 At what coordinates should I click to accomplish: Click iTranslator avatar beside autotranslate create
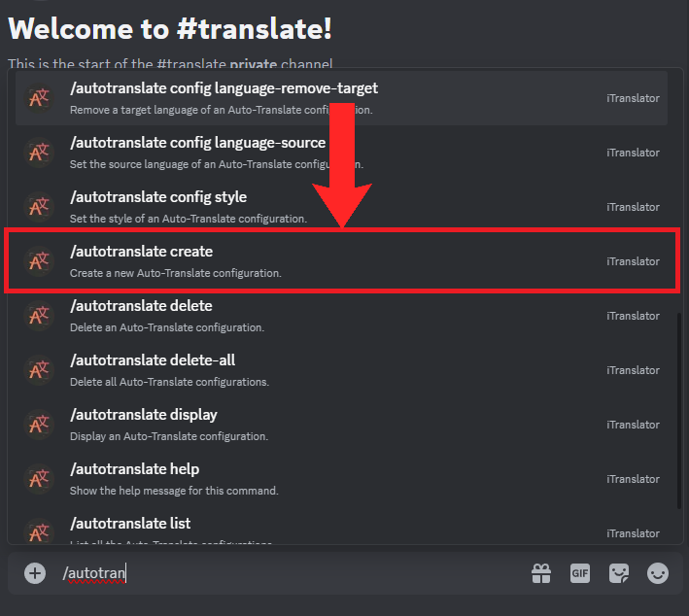40,261
